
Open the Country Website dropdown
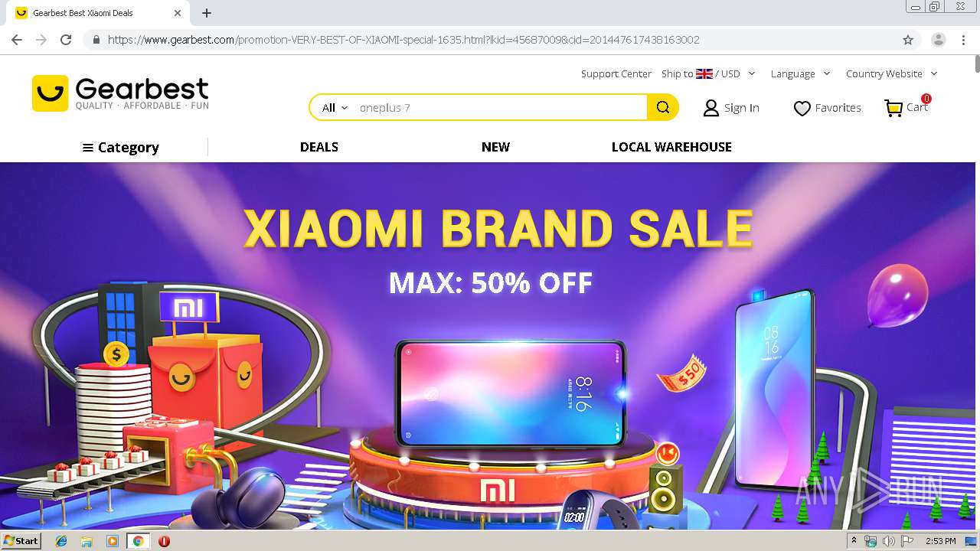(891, 73)
